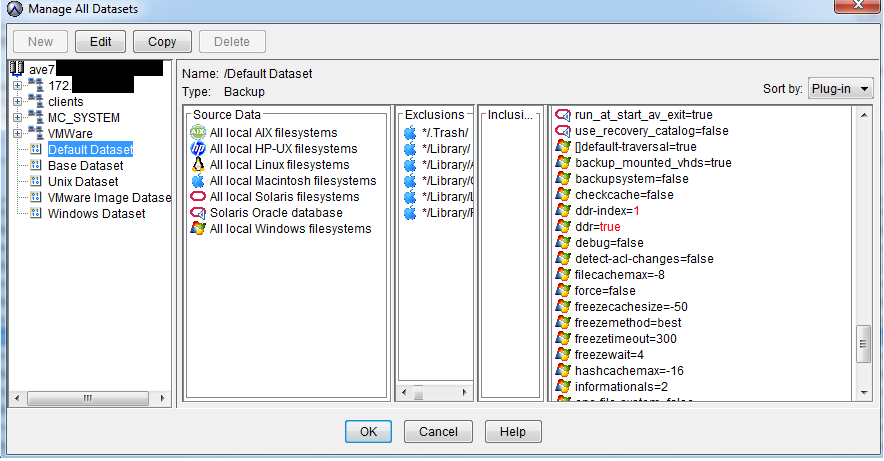Click the OK button

coord(368,432)
